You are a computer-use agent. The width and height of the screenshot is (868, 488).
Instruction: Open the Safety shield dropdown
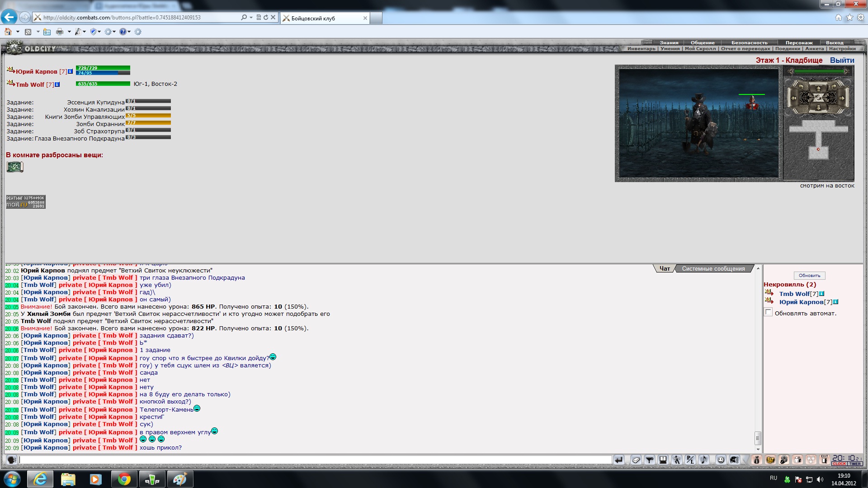[95, 32]
